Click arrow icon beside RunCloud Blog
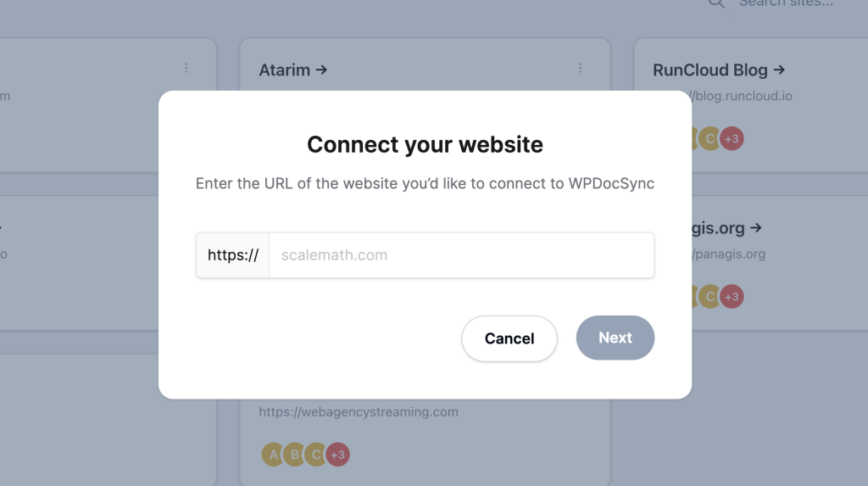Image resolution: width=868 pixels, height=486 pixels. tap(780, 70)
